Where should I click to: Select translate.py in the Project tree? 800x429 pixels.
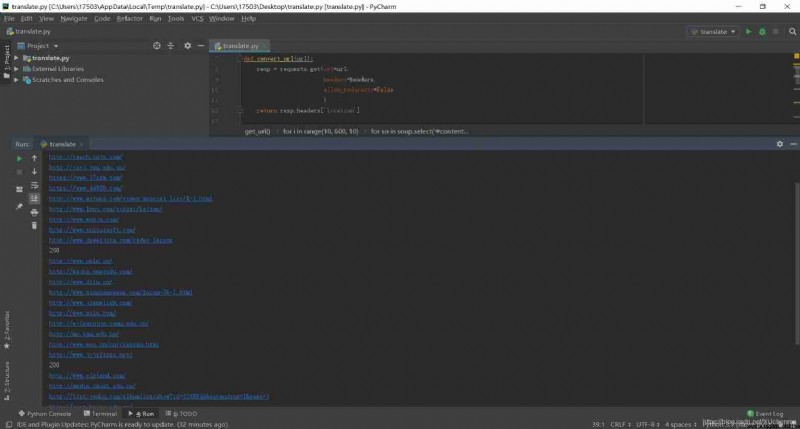[x=51, y=58]
